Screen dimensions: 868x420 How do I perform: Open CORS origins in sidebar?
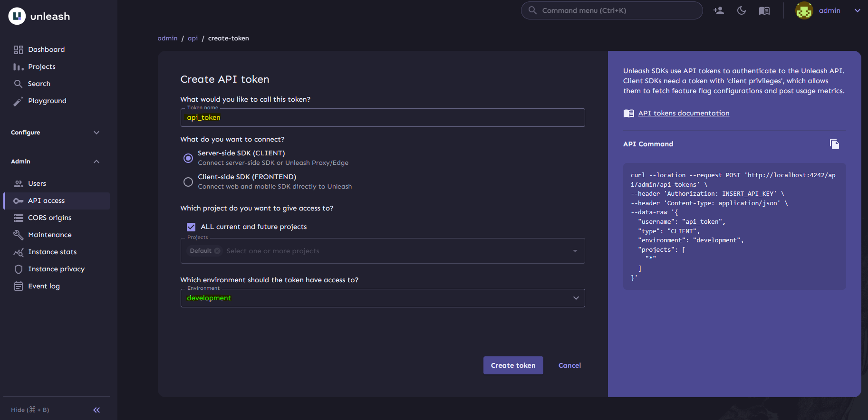[x=49, y=218]
